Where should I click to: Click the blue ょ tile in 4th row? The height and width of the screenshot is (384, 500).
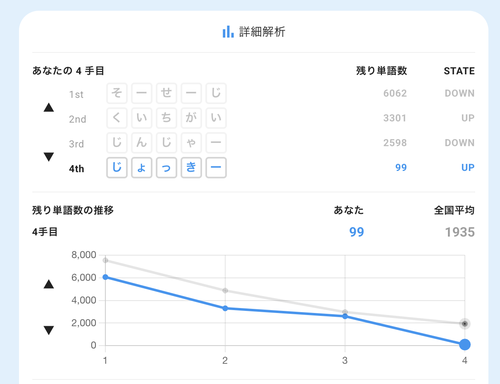[142, 167]
